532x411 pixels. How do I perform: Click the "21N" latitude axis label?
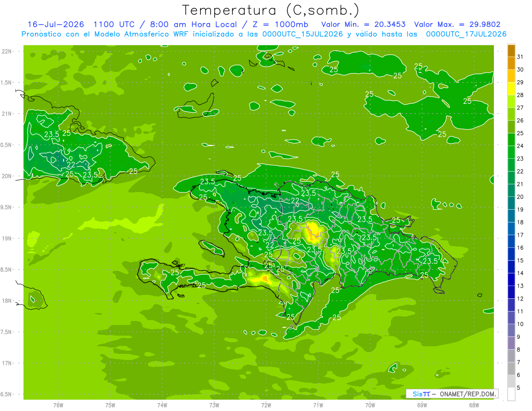(7, 114)
